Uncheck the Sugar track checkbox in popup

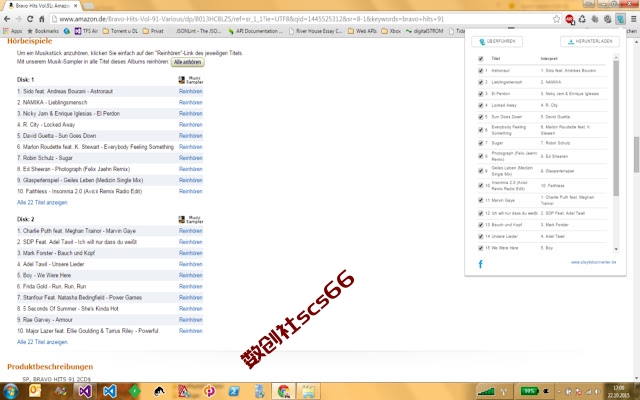pyautogui.click(x=481, y=143)
